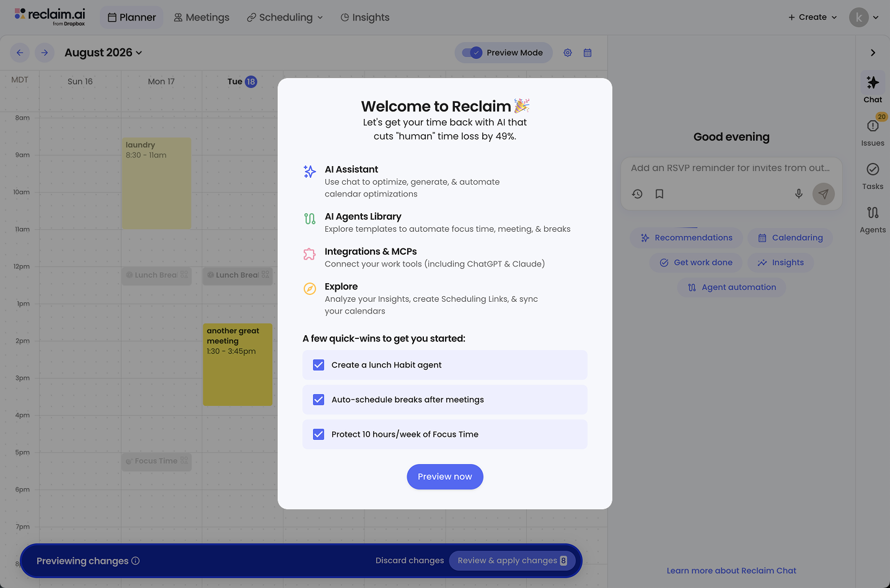This screenshot has height=588, width=890.
Task: Open the user avatar 'k'
Action: click(859, 17)
